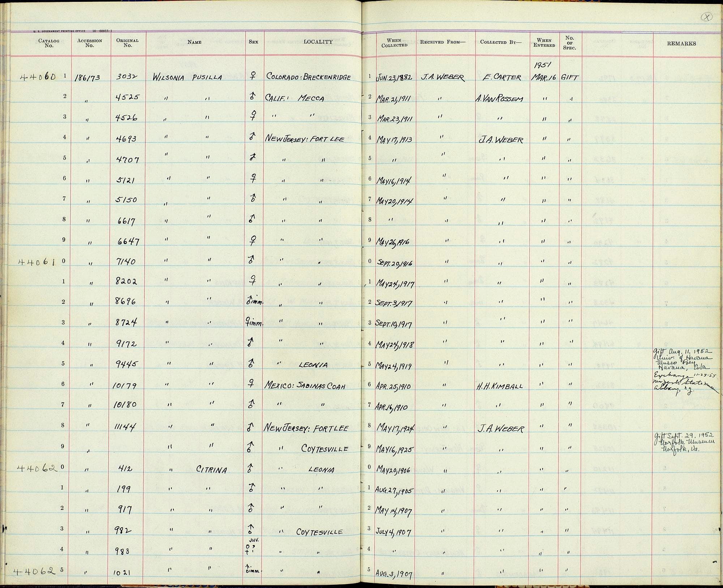Click original number 8696
This screenshot has width=723, height=588.
pyautogui.click(x=125, y=301)
